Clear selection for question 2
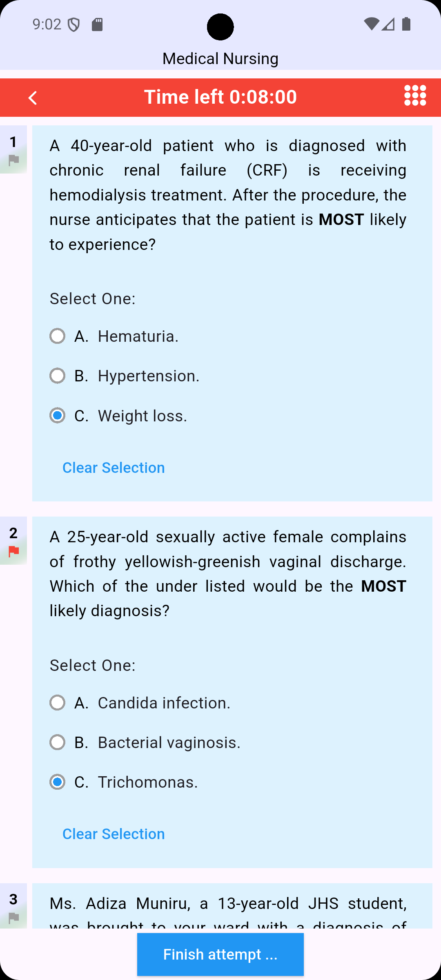441x980 pixels. click(x=114, y=834)
